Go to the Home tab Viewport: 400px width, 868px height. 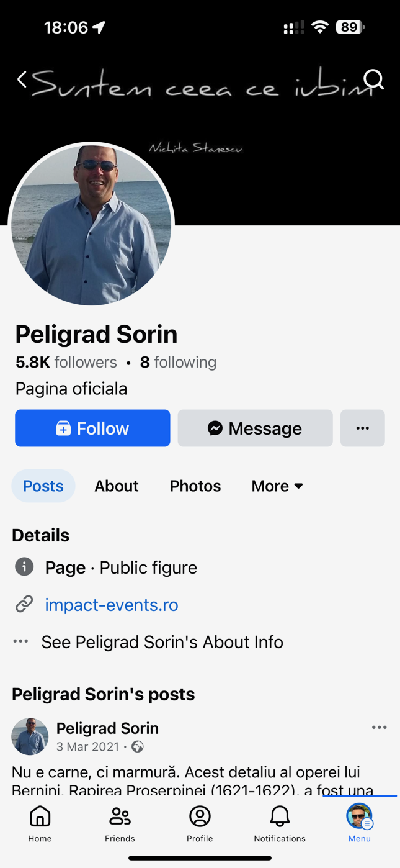click(40, 823)
